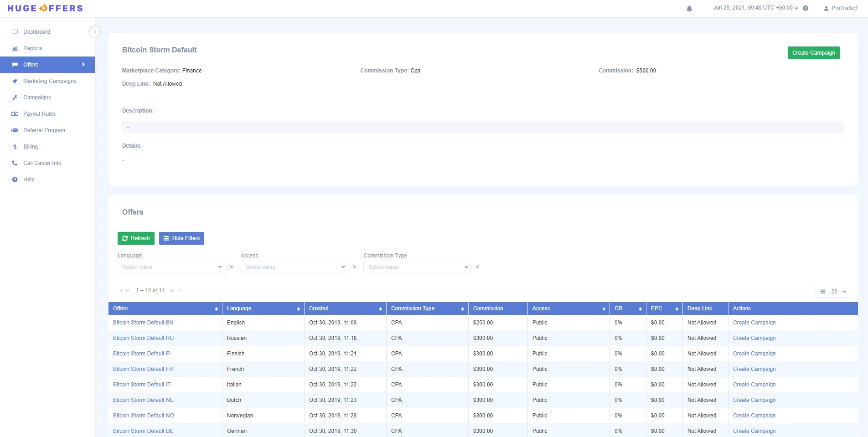Open Referral Program from the sidebar

[44, 130]
